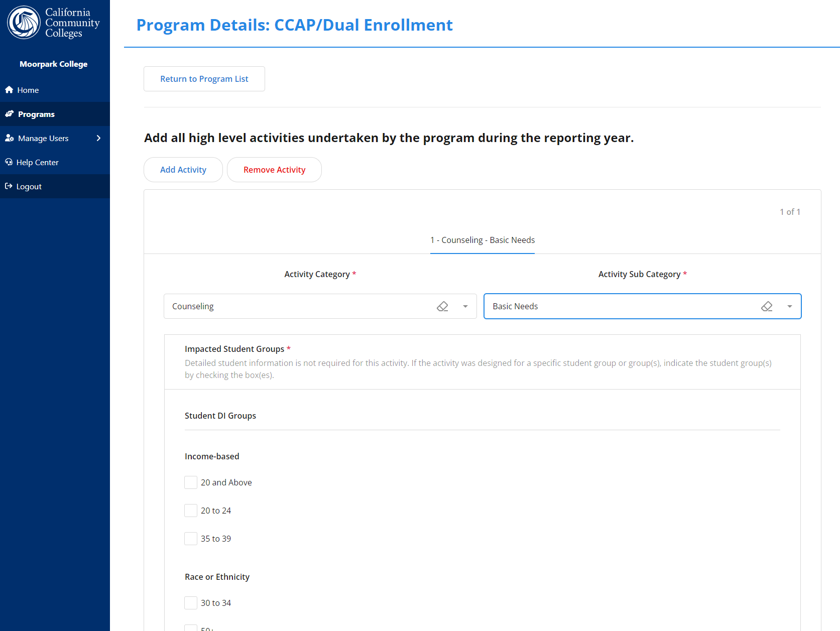This screenshot has height=631, width=840.
Task: Click the Add Activity button
Action: click(183, 170)
